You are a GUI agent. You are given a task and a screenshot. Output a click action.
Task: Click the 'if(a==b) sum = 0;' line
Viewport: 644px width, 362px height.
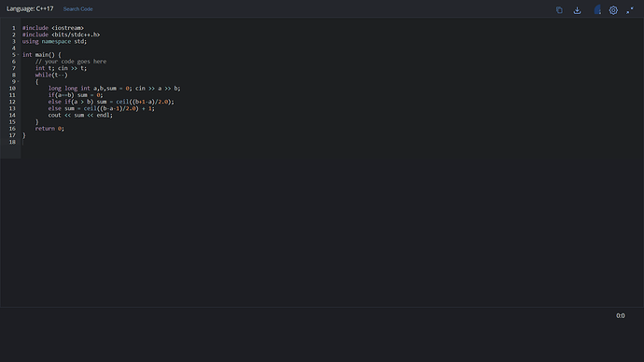click(x=76, y=95)
